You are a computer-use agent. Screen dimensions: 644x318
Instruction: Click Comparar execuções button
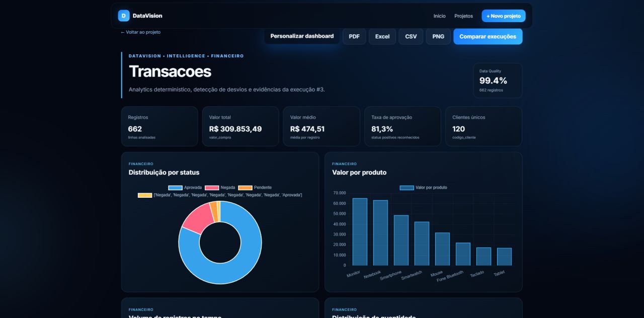[488, 36]
